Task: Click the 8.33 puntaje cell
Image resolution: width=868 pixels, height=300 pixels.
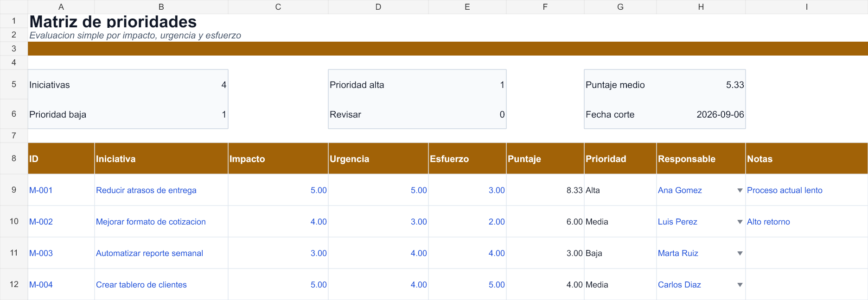Action: [545, 190]
